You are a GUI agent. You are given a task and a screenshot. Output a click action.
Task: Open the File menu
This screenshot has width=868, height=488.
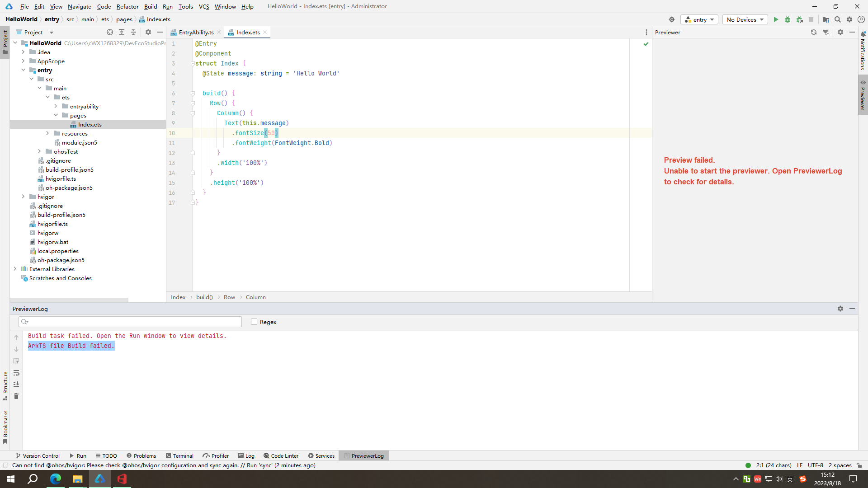24,6
